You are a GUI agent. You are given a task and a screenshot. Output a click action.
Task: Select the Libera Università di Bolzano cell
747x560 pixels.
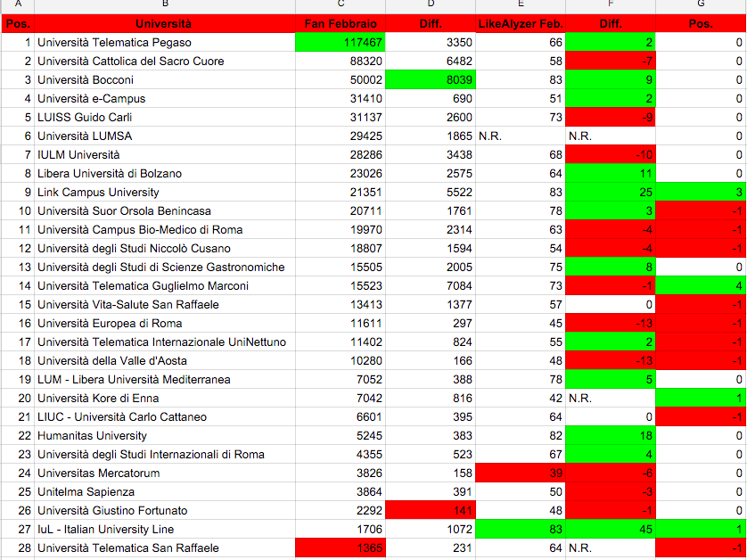click(165, 174)
